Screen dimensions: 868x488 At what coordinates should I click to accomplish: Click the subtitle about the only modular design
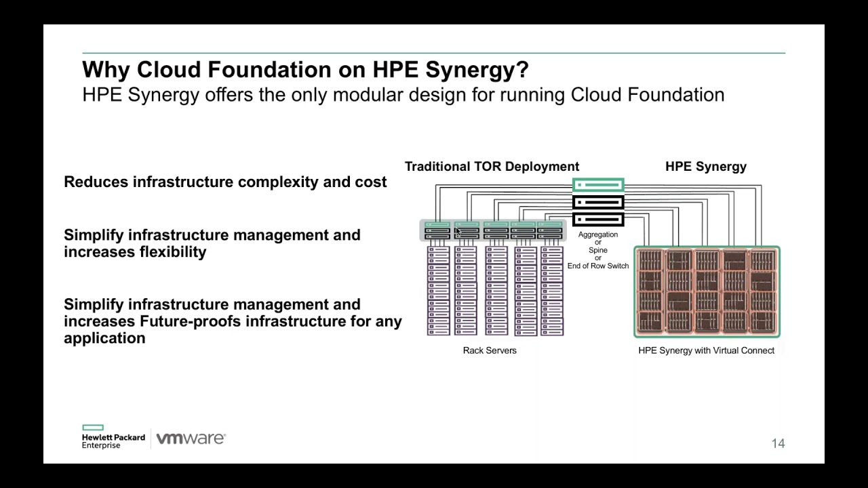[403, 94]
